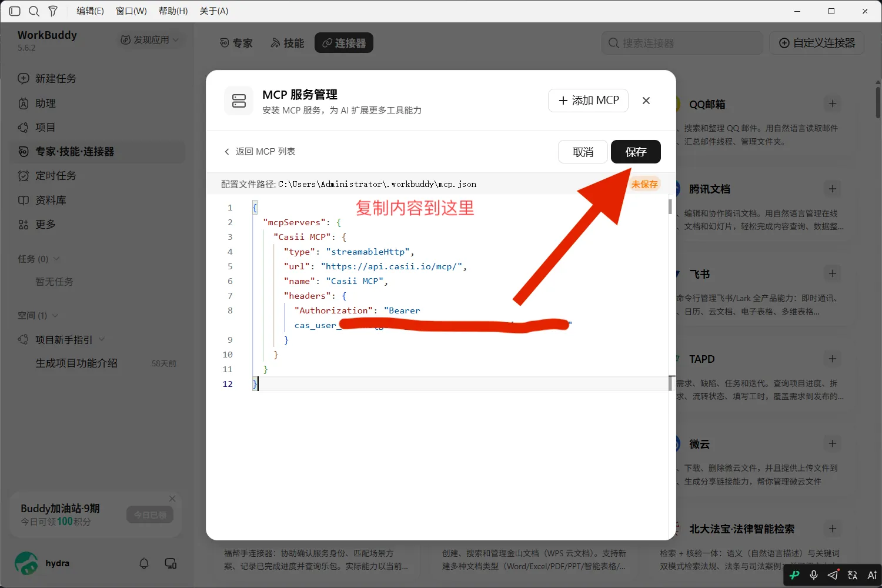Open the 窗口(W) menu
Image resolution: width=882 pixels, height=588 pixels.
131,11
